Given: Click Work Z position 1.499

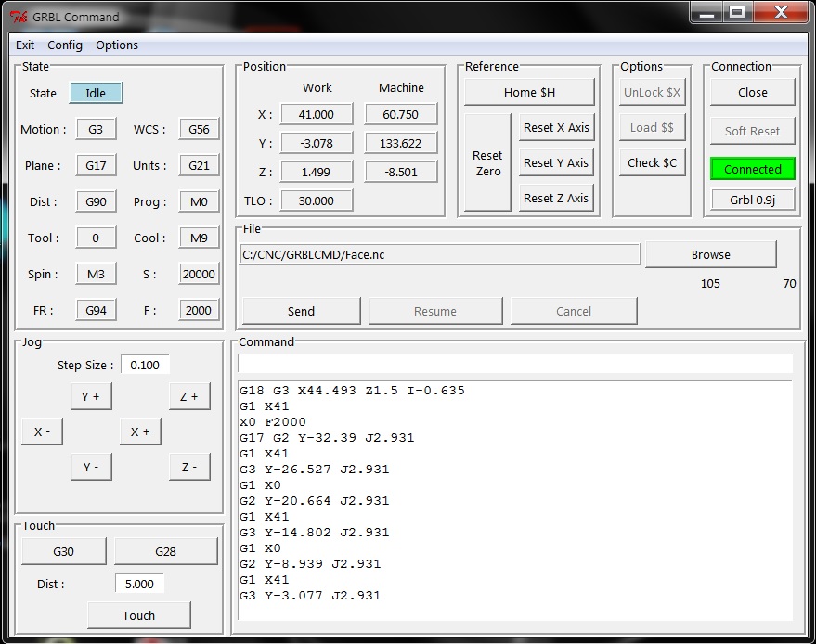Looking at the screenshot, I should (x=317, y=173).
